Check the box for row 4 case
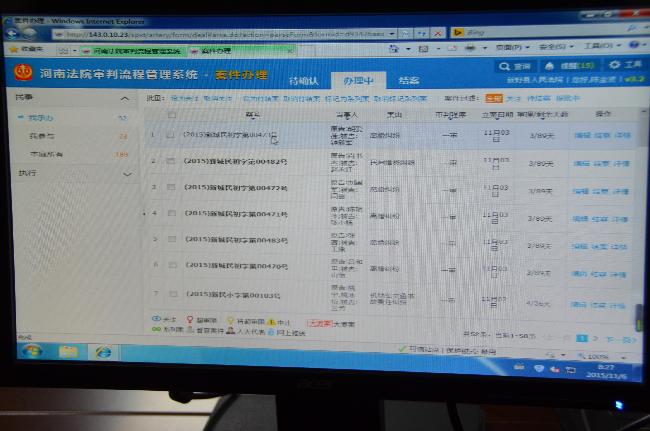 (x=172, y=213)
